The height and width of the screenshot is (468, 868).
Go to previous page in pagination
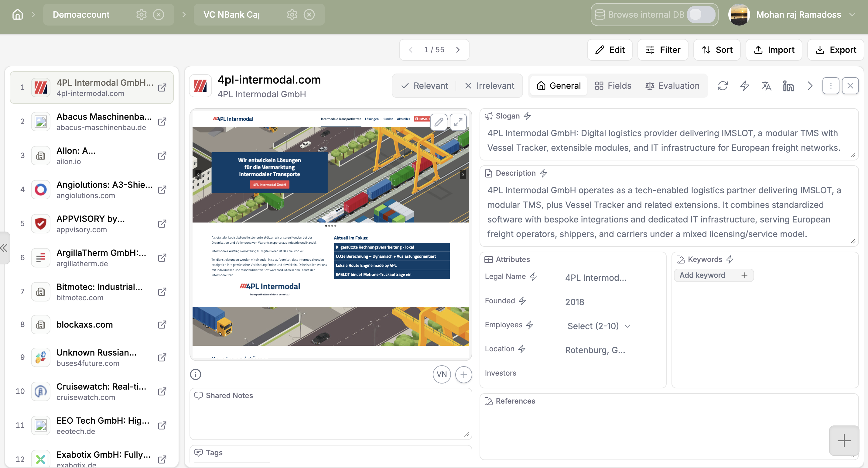[x=411, y=50]
